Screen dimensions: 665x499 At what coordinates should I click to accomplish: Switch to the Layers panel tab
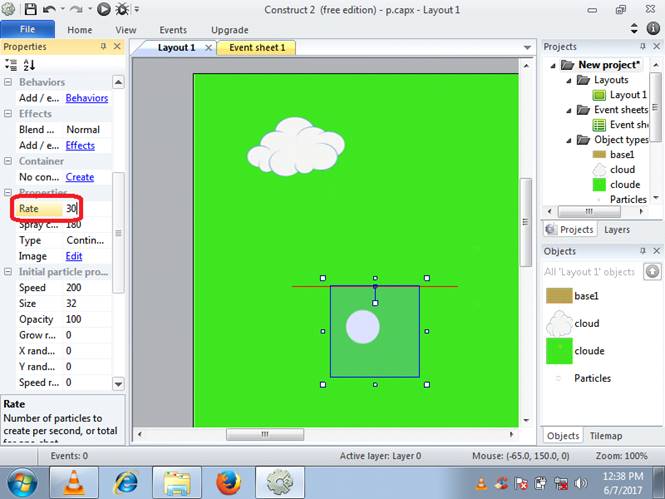click(617, 229)
